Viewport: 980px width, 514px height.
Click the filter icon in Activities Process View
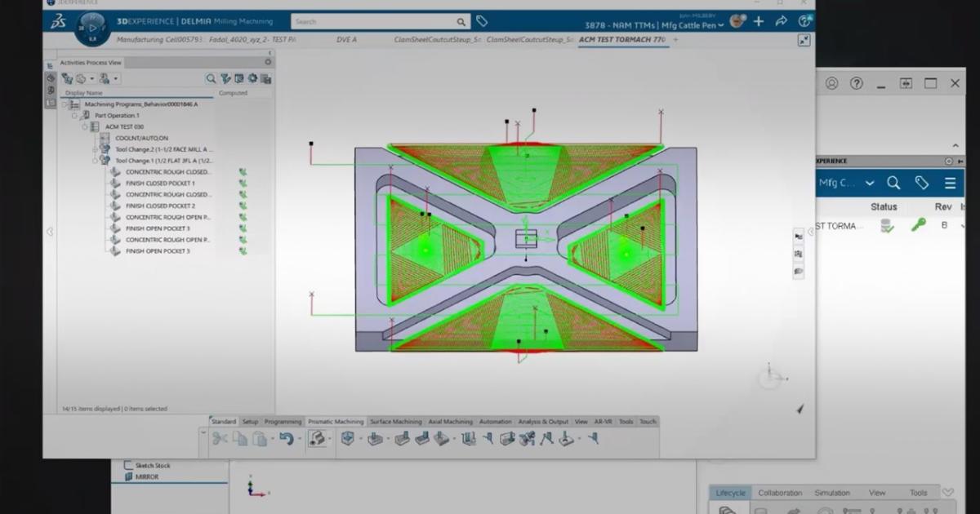tap(225, 79)
